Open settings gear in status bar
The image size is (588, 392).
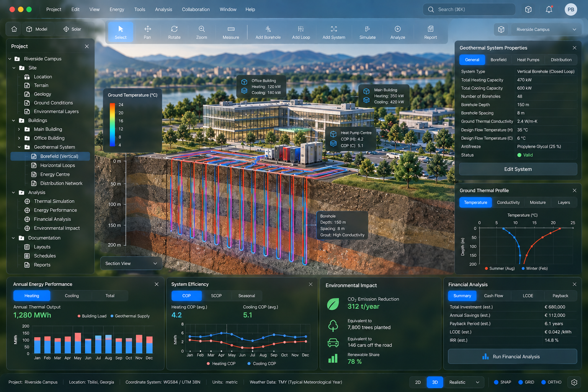click(x=574, y=382)
